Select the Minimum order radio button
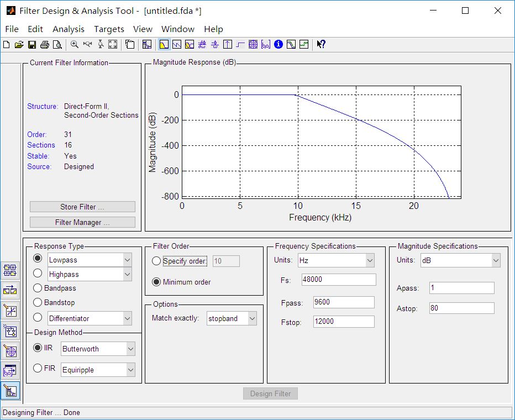 [x=156, y=282]
